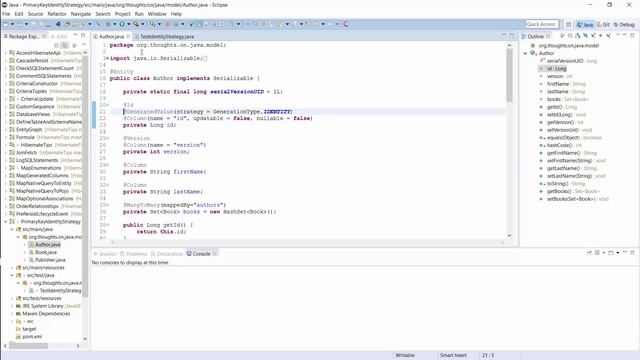Collapse the Author class in Outline
The width and height of the screenshot is (640, 360).
tap(525, 53)
